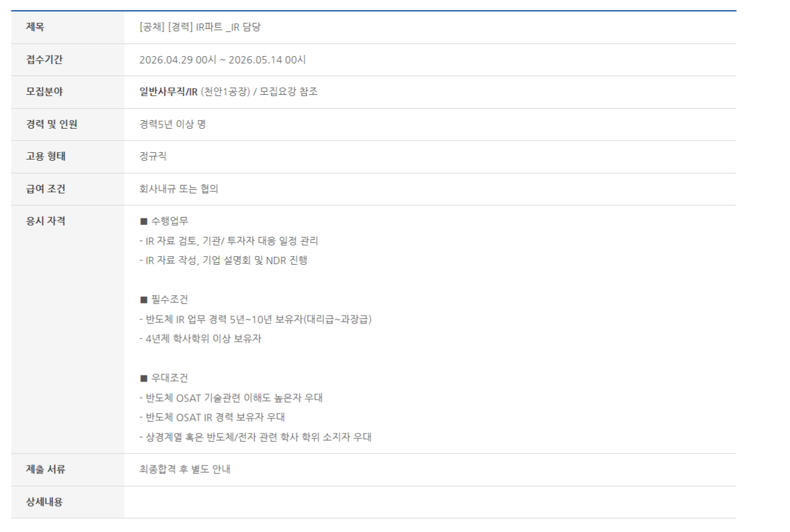Click the 응시 자격 row label
The height and width of the screenshot is (532, 790).
coord(46,221)
